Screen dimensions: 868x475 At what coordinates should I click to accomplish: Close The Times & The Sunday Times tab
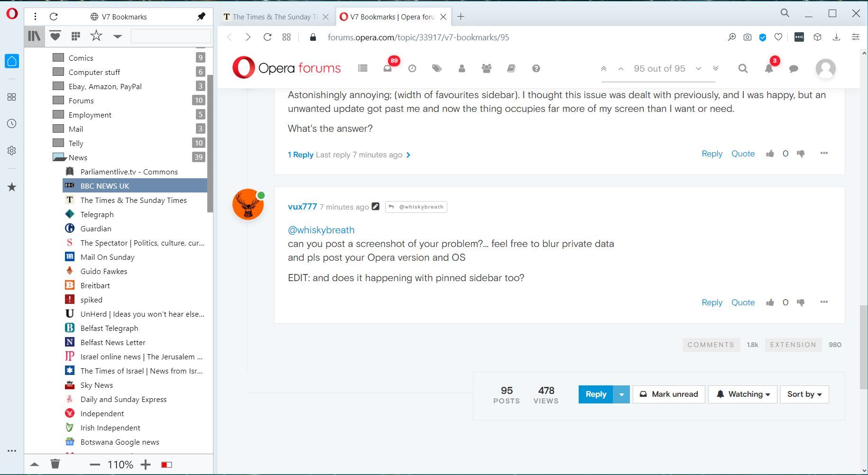[325, 17]
